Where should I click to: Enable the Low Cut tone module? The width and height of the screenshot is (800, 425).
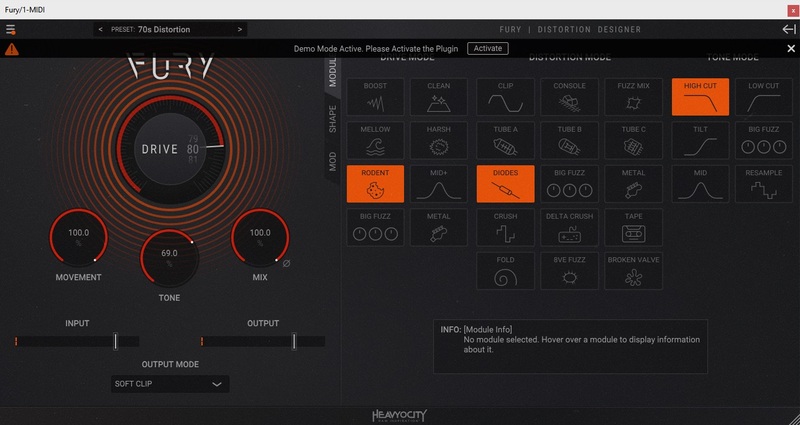pos(764,96)
